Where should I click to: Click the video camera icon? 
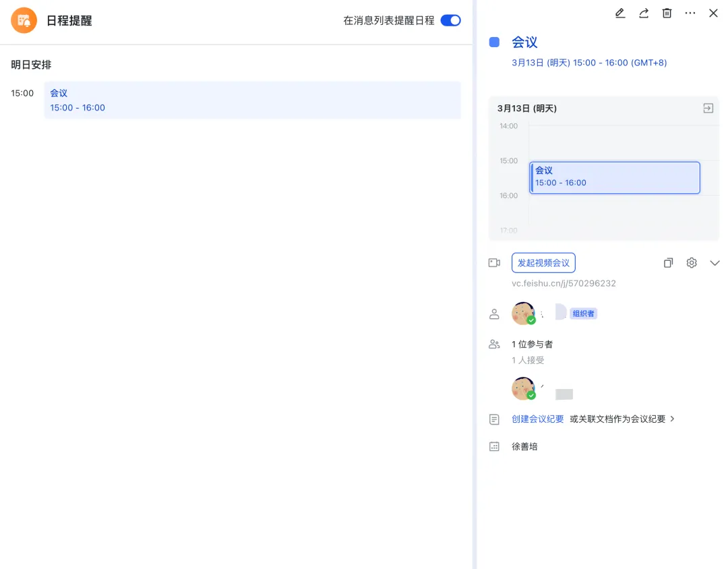tap(494, 263)
